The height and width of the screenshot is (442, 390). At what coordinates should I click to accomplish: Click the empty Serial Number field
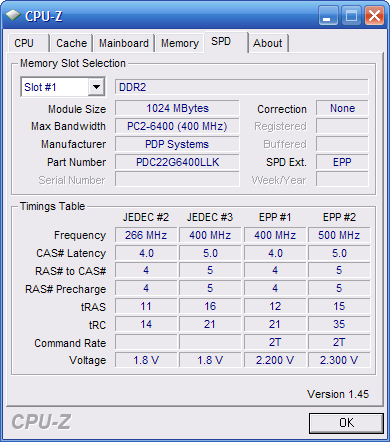[177, 179]
